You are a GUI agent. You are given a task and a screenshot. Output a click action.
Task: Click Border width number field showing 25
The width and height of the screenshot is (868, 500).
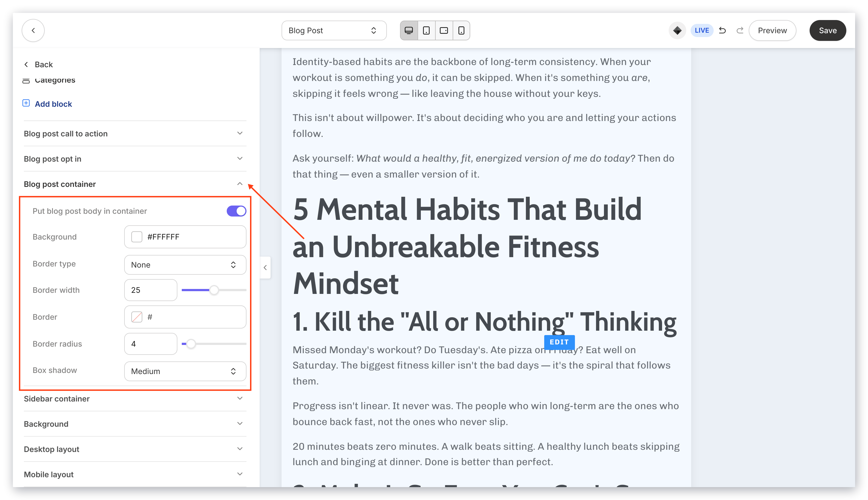pyautogui.click(x=151, y=290)
